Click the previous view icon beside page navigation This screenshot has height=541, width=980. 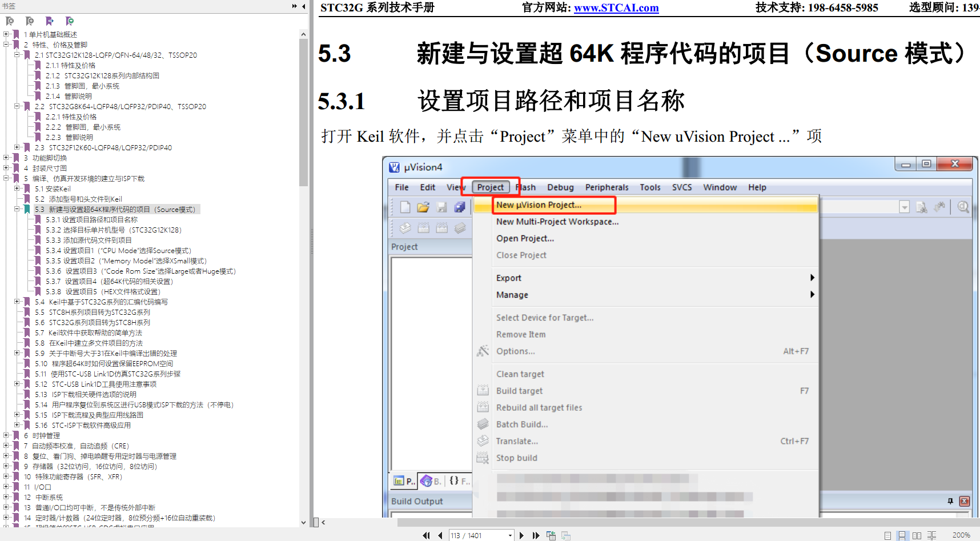(551, 535)
